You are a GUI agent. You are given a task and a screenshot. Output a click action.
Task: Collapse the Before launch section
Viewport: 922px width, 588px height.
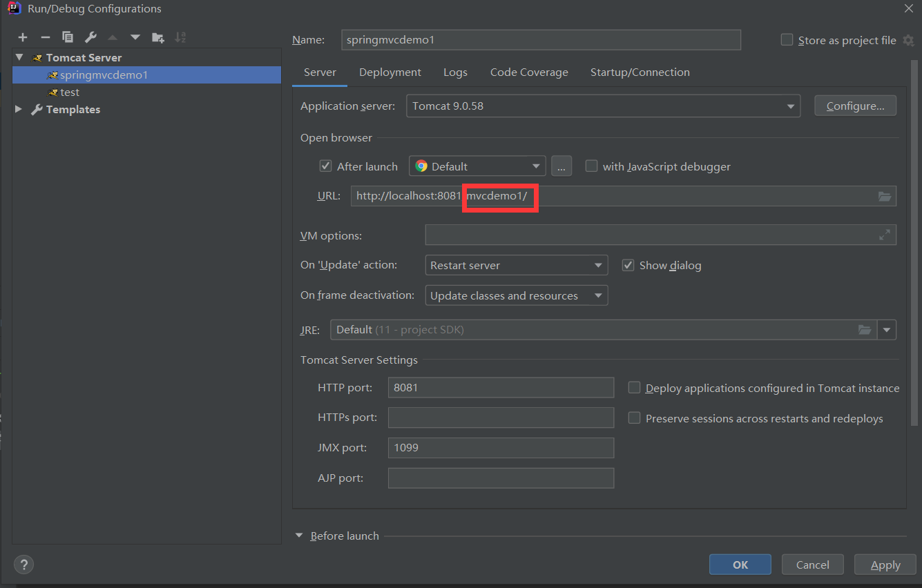(299, 536)
